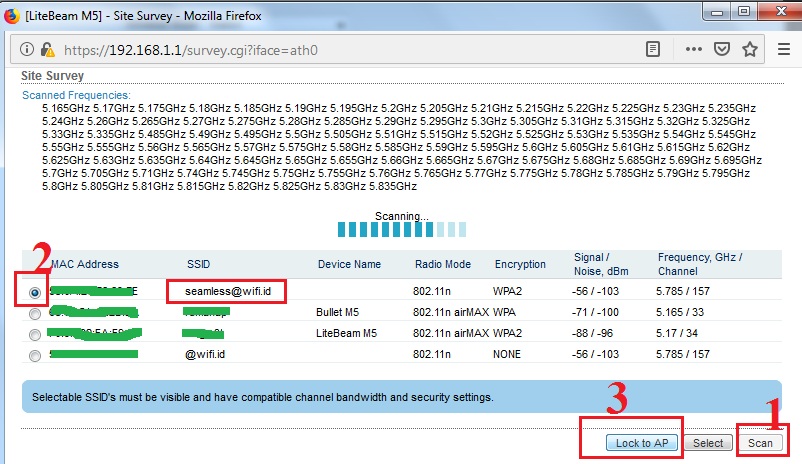
Task: Click the Signal / Noise, dBm column header
Action: pos(601,264)
